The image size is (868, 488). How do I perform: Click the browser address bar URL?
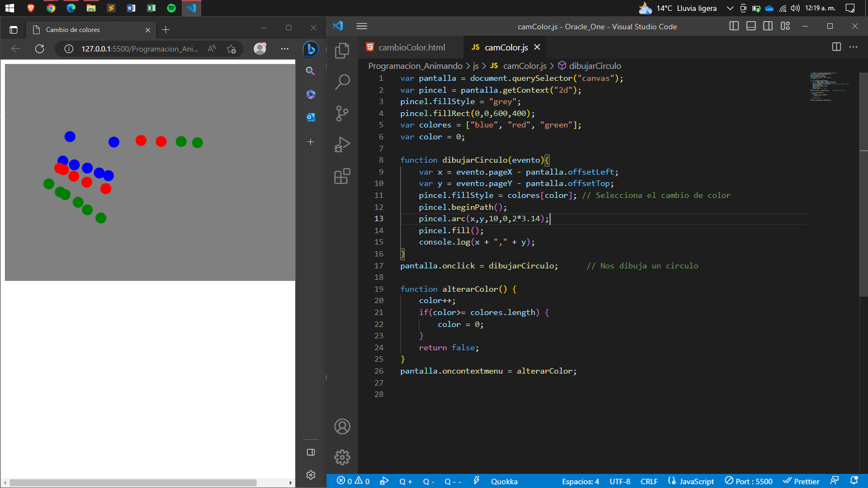tap(140, 49)
